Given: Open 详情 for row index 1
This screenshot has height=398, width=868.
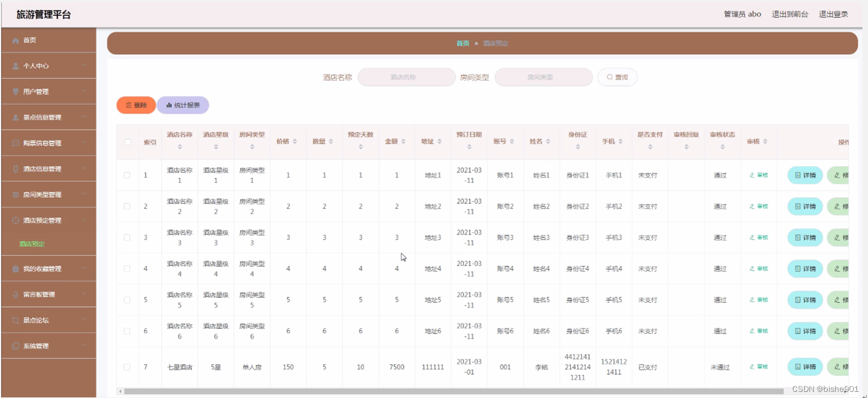Looking at the screenshot, I should coord(805,175).
